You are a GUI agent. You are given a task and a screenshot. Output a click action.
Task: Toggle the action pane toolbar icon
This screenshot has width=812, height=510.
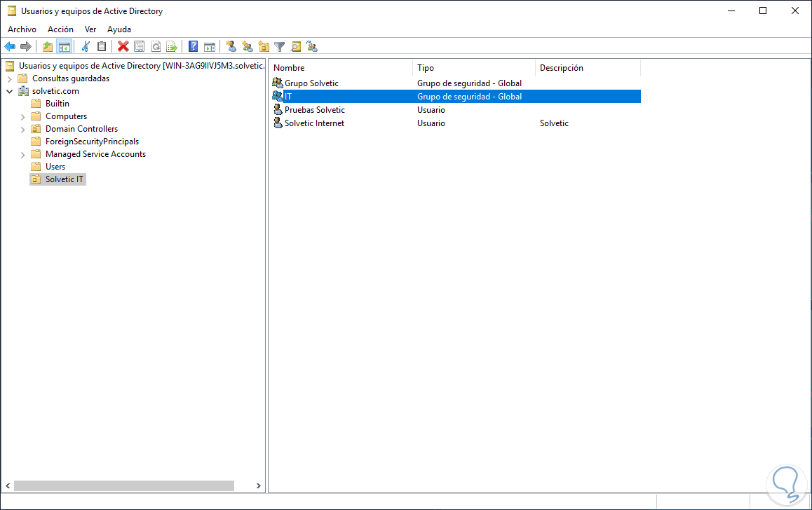(210, 46)
